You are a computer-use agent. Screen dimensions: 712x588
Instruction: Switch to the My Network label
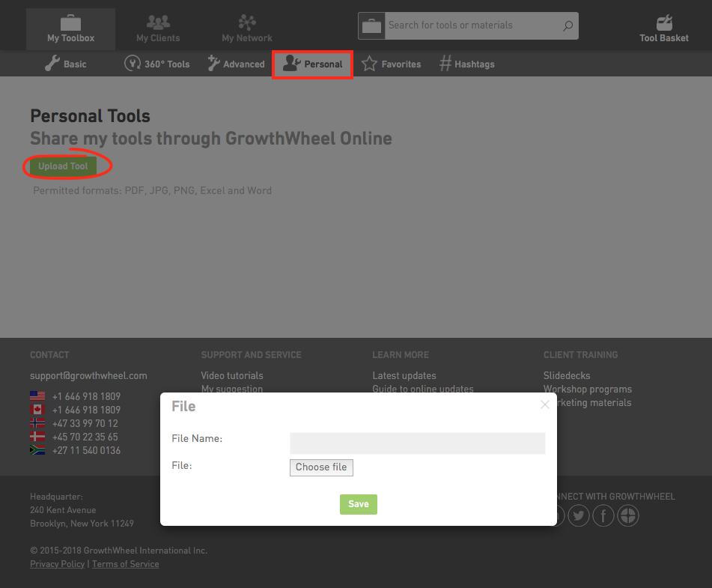(247, 38)
